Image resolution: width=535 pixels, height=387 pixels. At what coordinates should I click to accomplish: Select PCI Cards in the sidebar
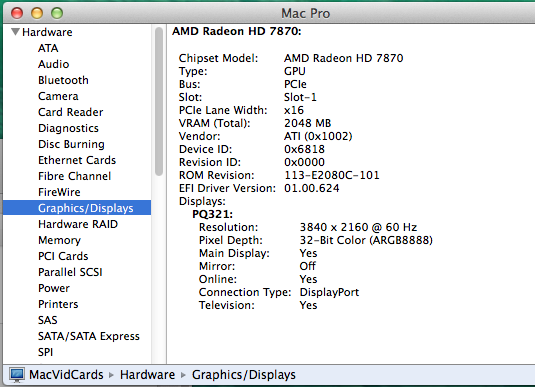63,256
